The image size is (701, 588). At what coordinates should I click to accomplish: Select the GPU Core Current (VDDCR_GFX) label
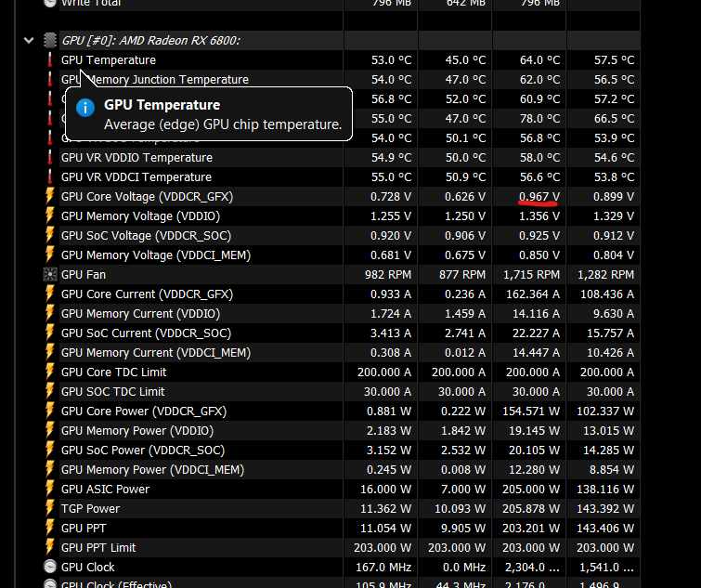pyautogui.click(x=147, y=294)
